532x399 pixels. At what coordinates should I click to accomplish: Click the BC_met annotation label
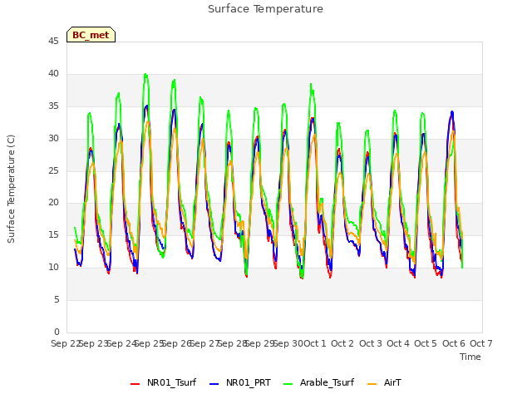91,35
